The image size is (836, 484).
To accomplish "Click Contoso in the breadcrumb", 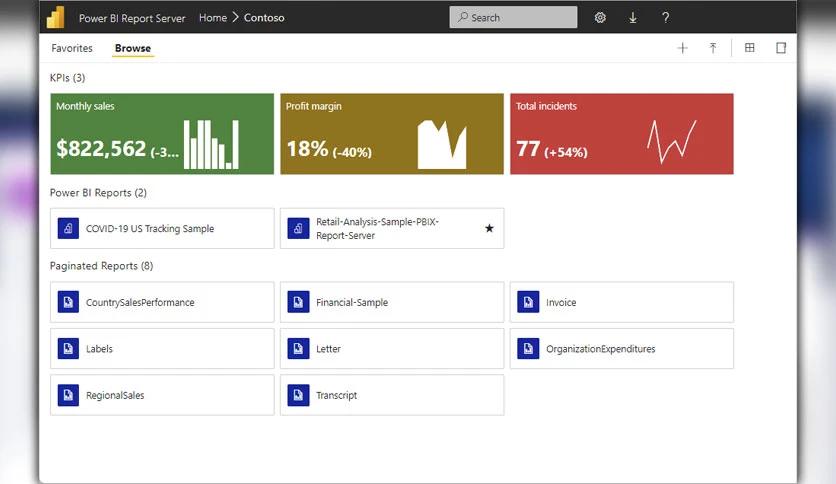I will click(x=264, y=18).
